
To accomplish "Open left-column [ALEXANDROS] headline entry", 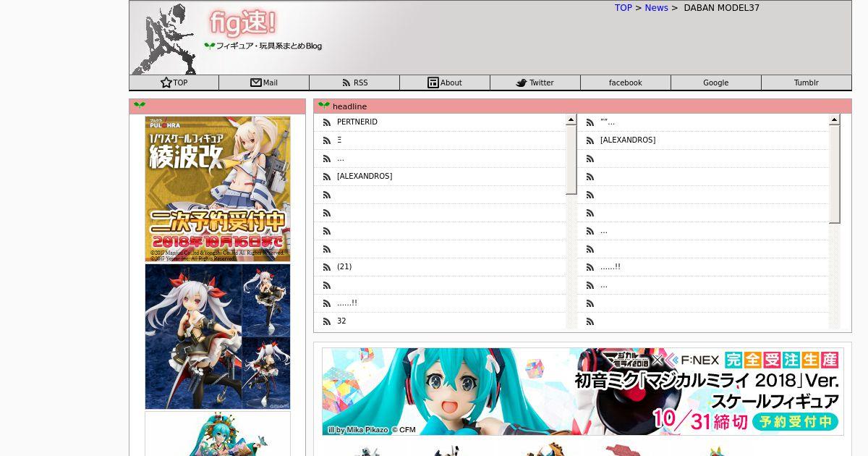I will click(365, 177).
